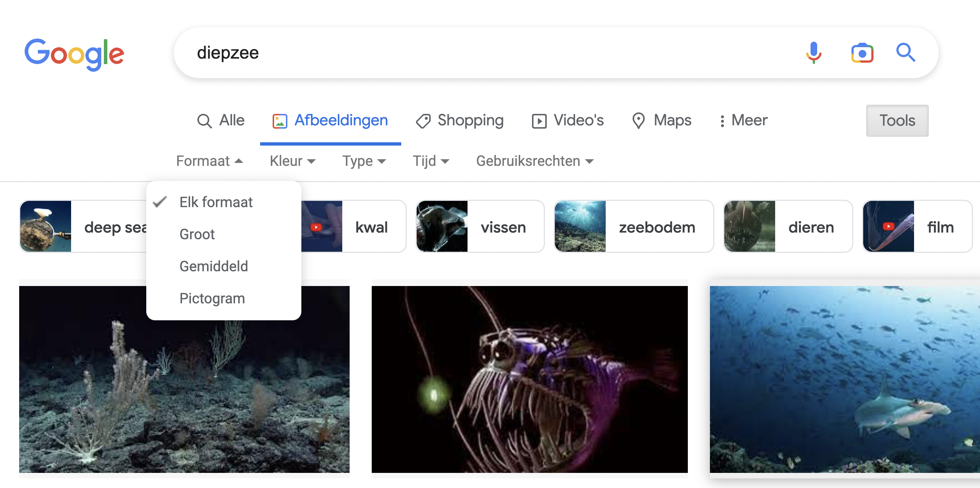Toggle the Tools button
Image resolution: width=980 pixels, height=488 pixels.
897,120
